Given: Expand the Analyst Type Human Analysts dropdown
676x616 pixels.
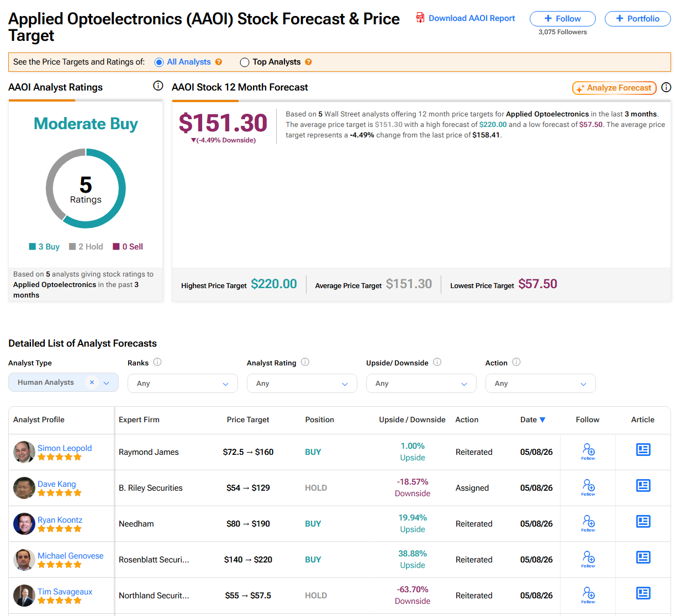Looking at the screenshot, I should tap(107, 383).
